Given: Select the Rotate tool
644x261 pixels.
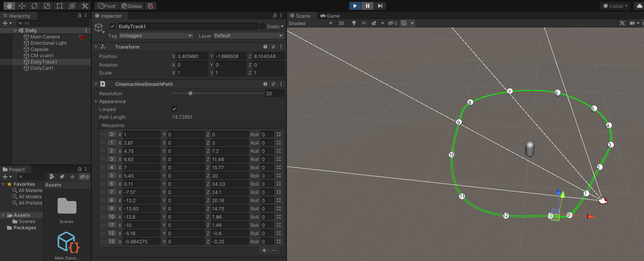Looking at the screenshot, I should pyautogui.click(x=34, y=6).
